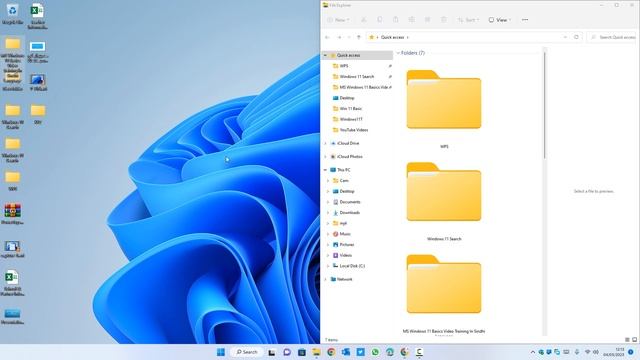Expand the Documents node under This PC
640x360 pixels.
click(328, 202)
